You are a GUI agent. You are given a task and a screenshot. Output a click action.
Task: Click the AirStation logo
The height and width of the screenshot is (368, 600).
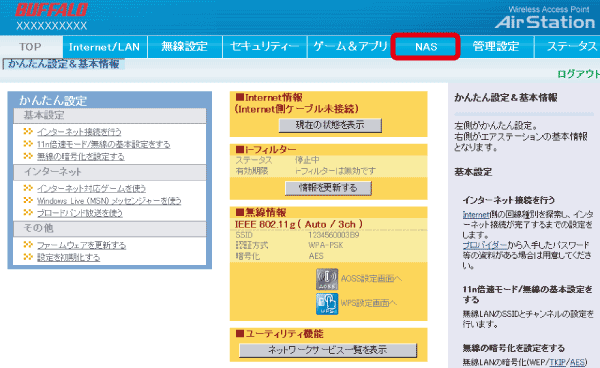coord(545,22)
